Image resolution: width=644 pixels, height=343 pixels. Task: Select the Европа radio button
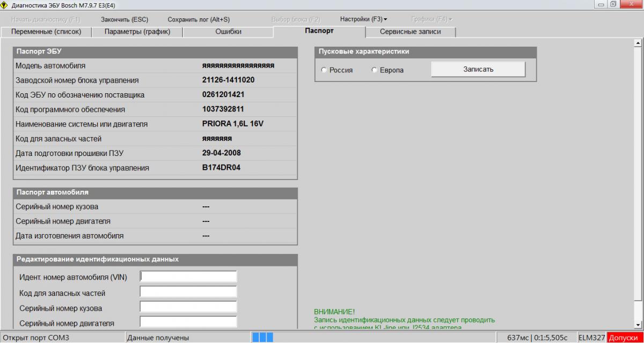[x=375, y=70]
